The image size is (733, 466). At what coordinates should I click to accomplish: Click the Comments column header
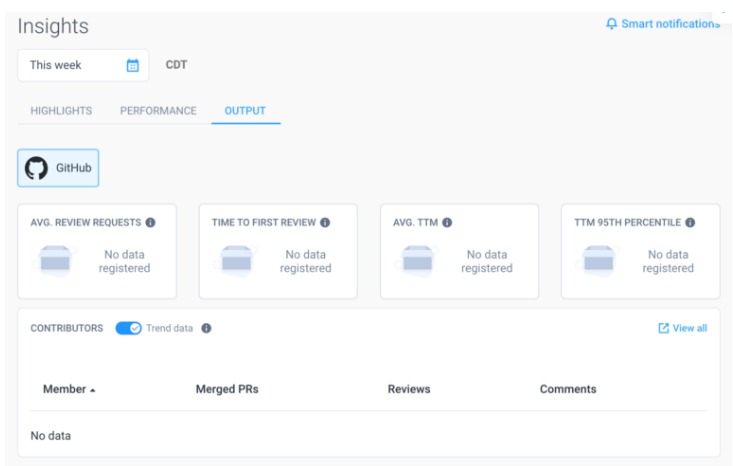(x=567, y=389)
